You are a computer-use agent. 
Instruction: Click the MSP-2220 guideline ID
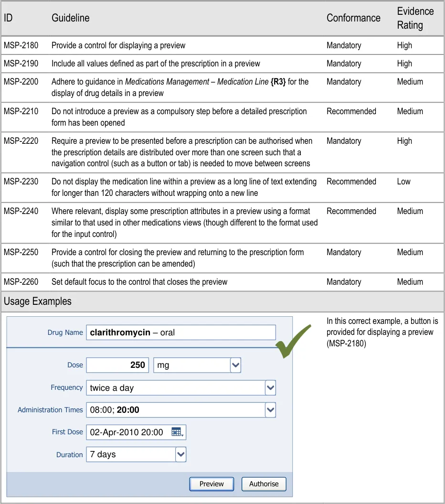tap(21, 141)
